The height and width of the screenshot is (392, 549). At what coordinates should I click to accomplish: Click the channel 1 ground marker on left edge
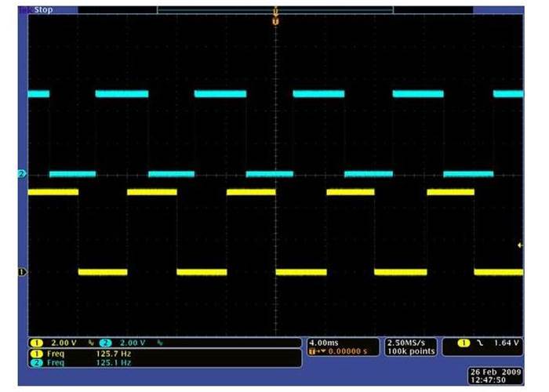pyautogui.click(x=22, y=272)
